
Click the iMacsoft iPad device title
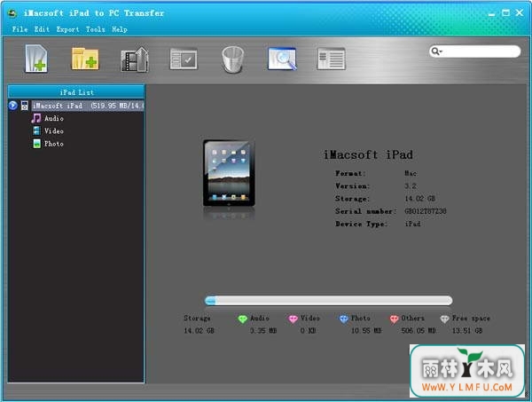pos(368,154)
